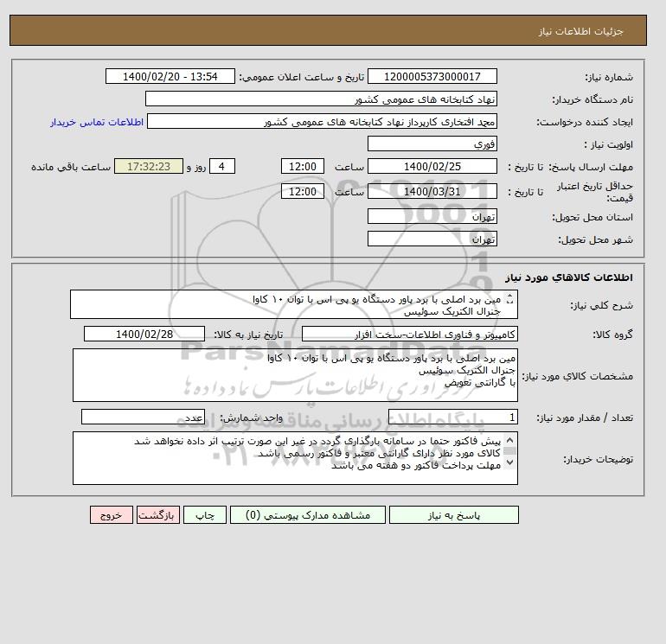Viewport: 666px width, 644px height.
Task: Click label تاریخ نیاز به کالا
Action: (248, 335)
